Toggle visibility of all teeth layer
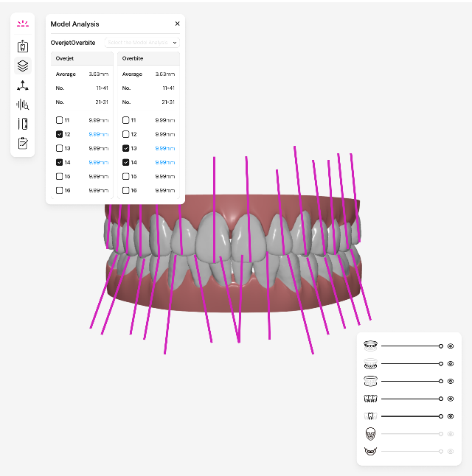 click(451, 399)
